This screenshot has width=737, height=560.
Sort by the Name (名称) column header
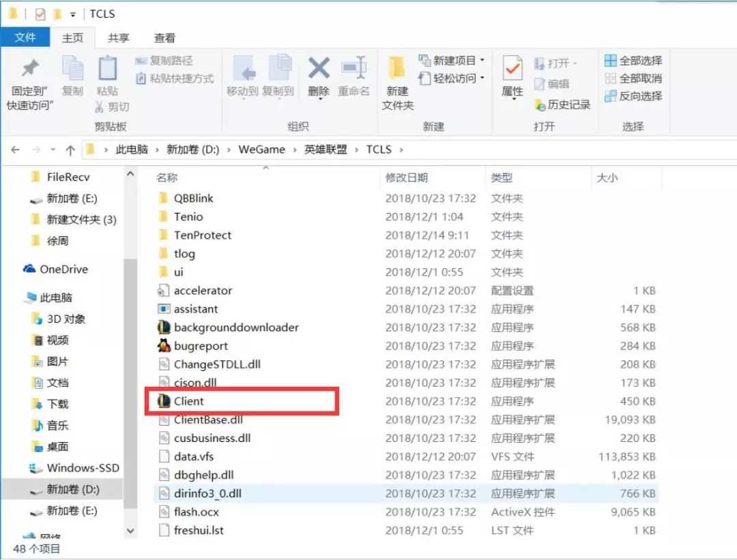pyautogui.click(x=167, y=177)
